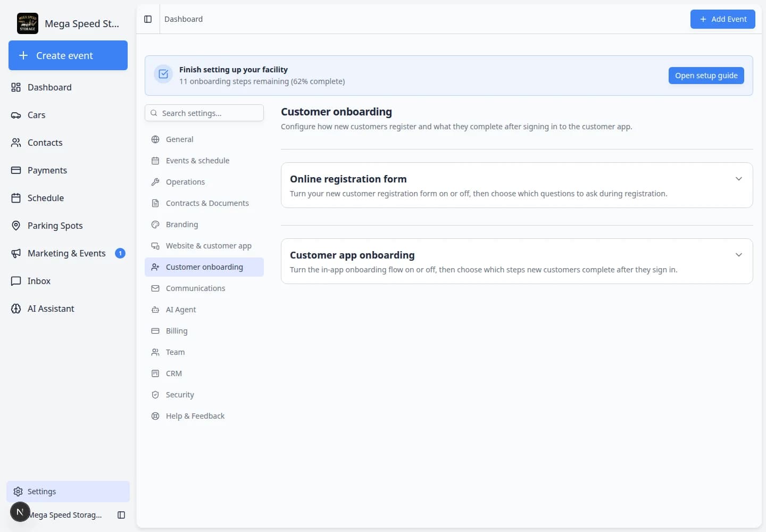Open Security settings label
The height and width of the screenshot is (532, 766).
(180, 395)
